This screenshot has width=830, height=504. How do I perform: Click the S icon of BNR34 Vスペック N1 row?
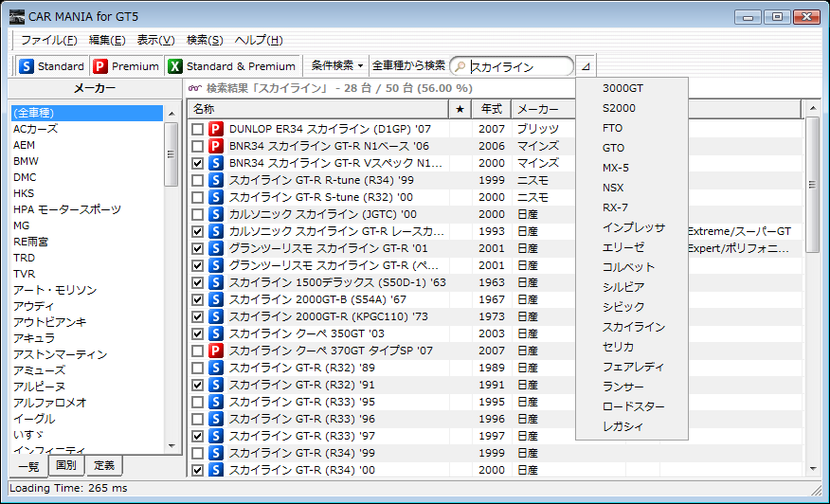[215, 163]
